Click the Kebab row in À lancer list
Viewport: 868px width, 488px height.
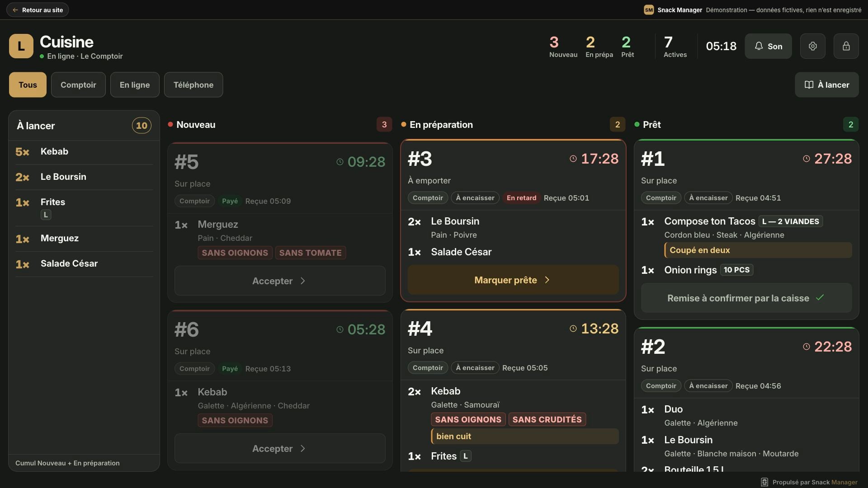(84, 152)
